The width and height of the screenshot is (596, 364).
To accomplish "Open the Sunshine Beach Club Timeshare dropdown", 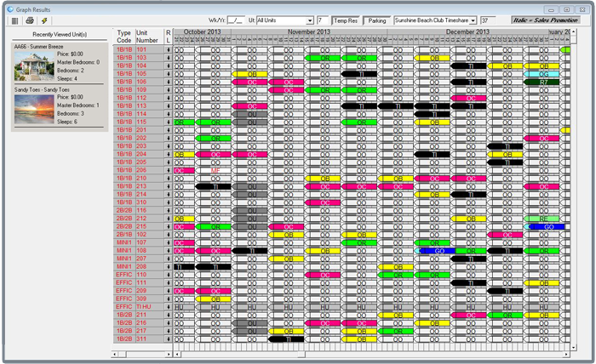I will click(x=434, y=20).
